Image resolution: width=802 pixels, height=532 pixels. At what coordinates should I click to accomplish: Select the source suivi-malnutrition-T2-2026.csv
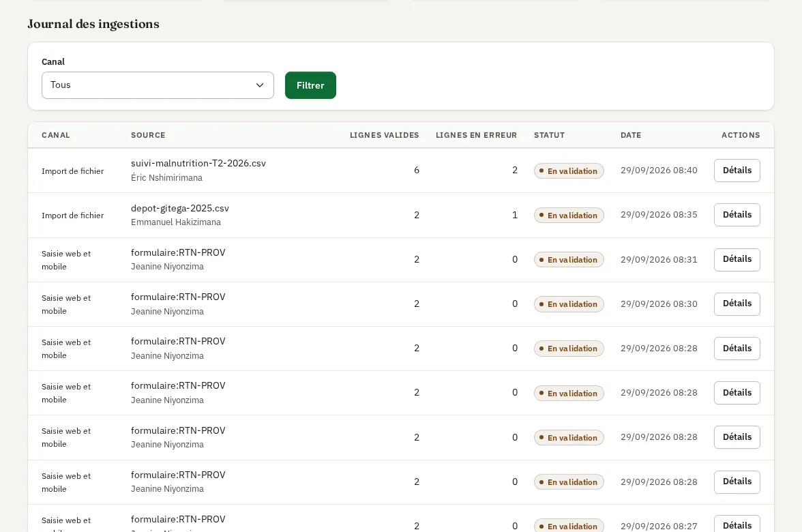pyautogui.click(x=198, y=163)
